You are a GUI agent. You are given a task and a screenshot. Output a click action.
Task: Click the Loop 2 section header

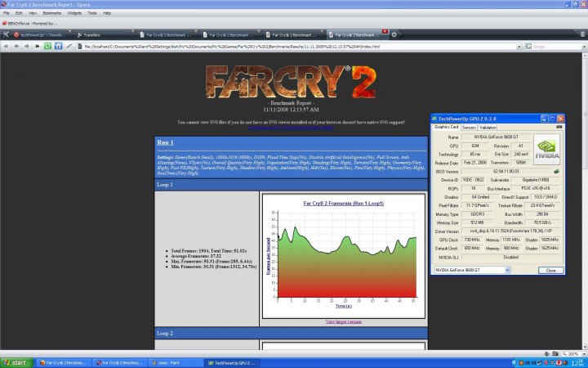pos(291,333)
